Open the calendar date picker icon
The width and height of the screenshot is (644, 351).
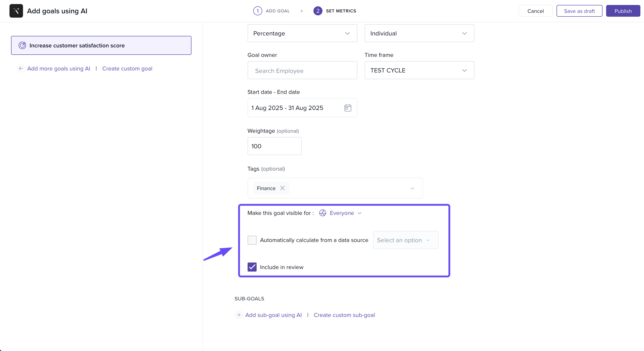click(347, 108)
